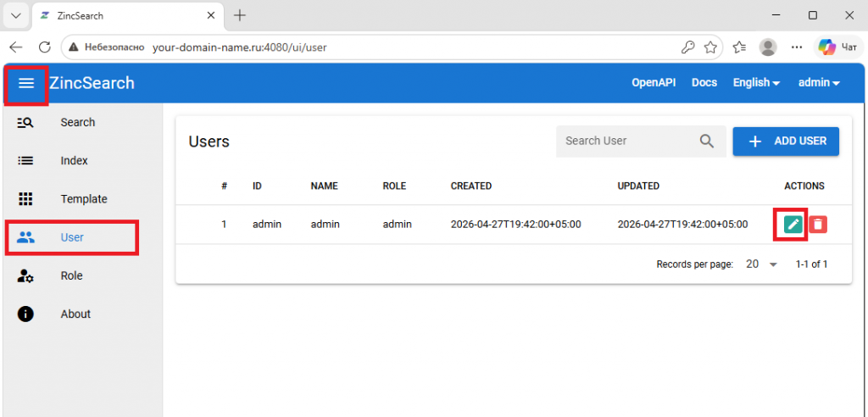Viewport: 868px width, 417px height.
Task: Close the ZincSearch browser tab
Action: click(211, 15)
